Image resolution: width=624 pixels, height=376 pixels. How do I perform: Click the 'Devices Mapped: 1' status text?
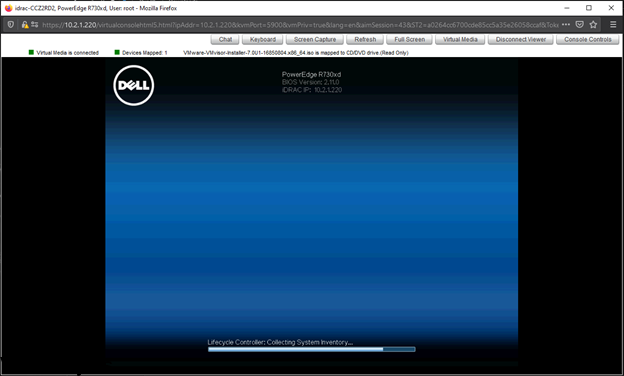[145, 53]
